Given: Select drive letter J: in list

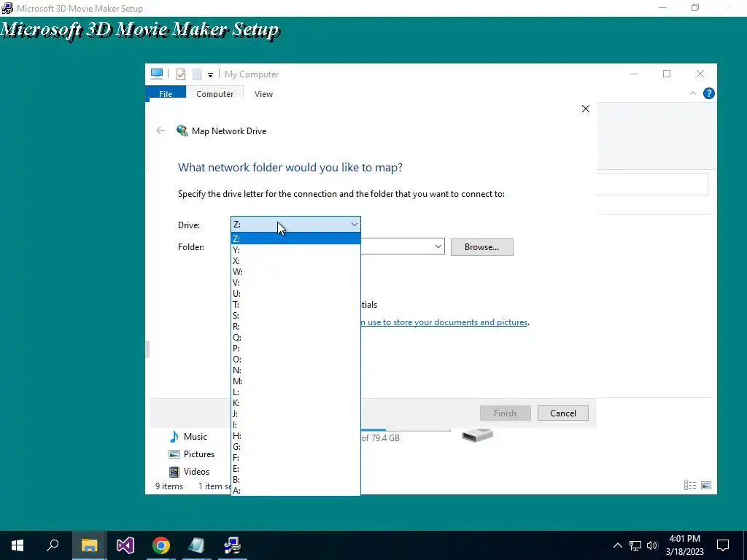Looking at the screenshot, I should tap(296, 414).
